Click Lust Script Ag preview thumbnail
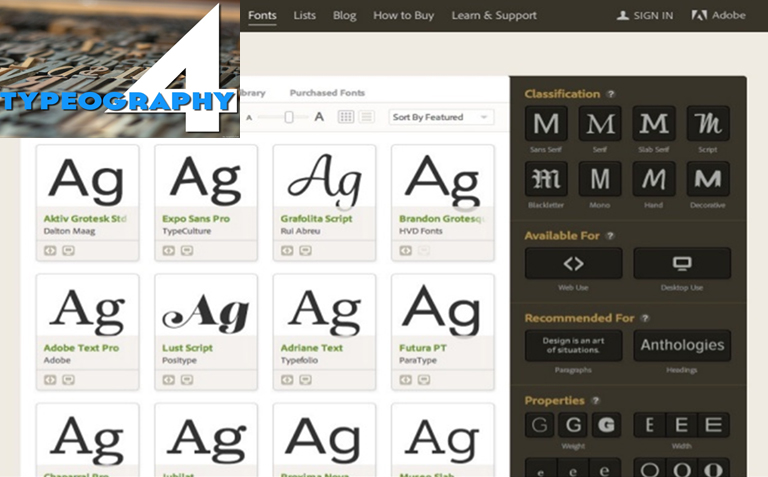The image size is (768, 477). click(206, 306)
